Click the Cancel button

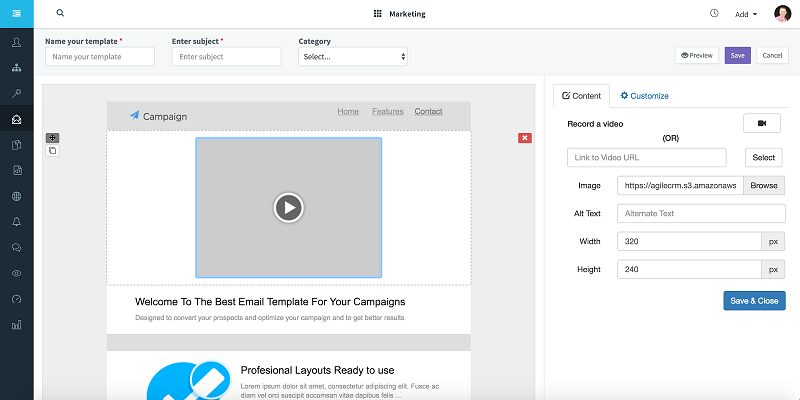[772, 56]
